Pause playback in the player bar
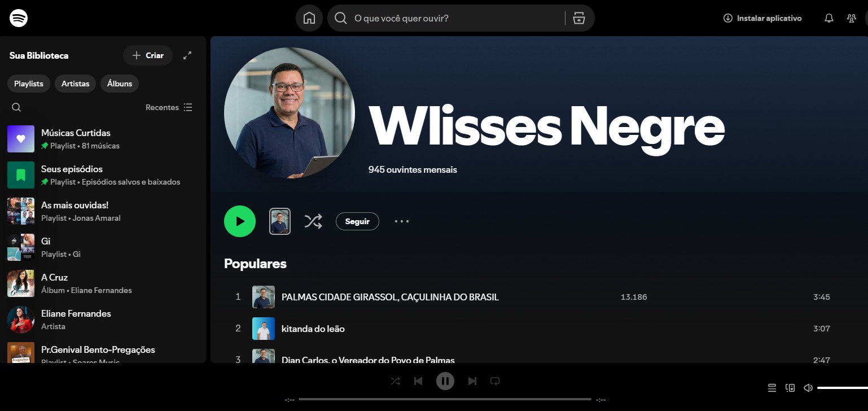Image resolution: width=868 pixels, height=411 pixels. pos(445,381)
